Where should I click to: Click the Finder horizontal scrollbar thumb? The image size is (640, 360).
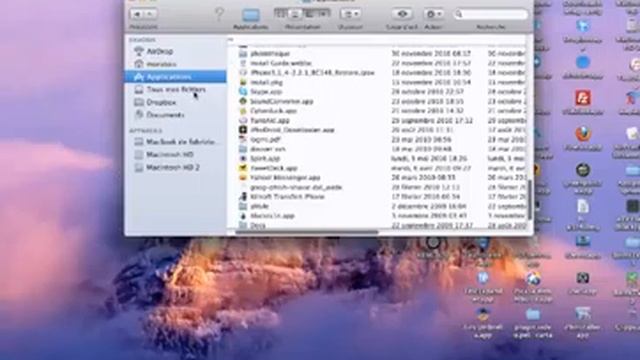click(307, 233)
